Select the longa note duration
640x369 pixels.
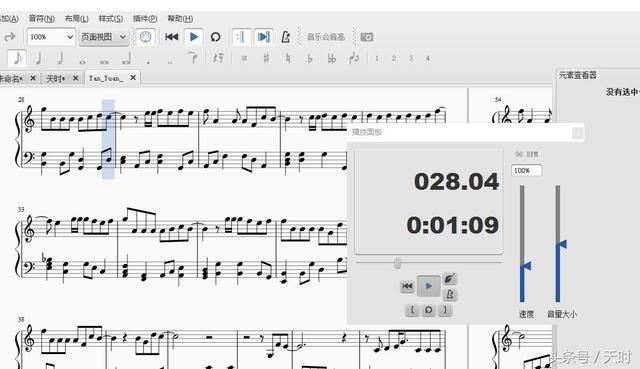pyautogui.click(x=126, y=59)
